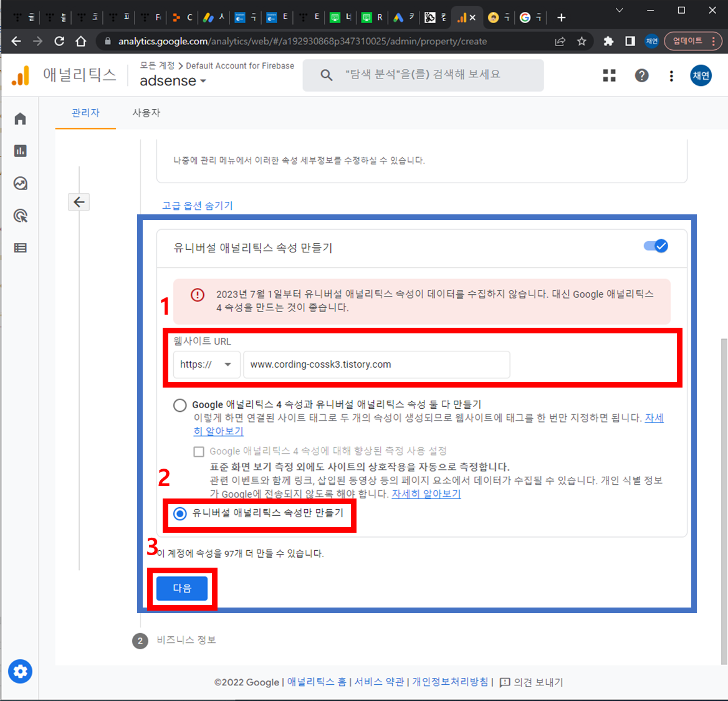Click the 모든 계정 breadcrumb

[157, 65]
